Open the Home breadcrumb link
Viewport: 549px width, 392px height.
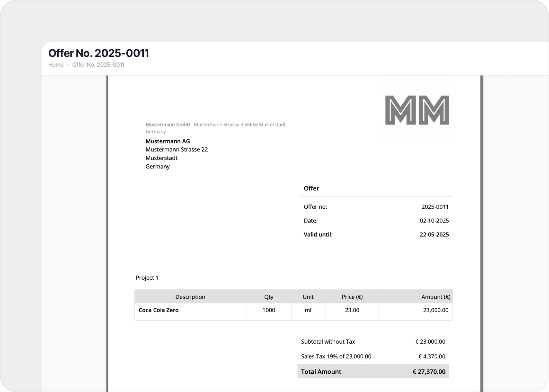tap(56, 65)
